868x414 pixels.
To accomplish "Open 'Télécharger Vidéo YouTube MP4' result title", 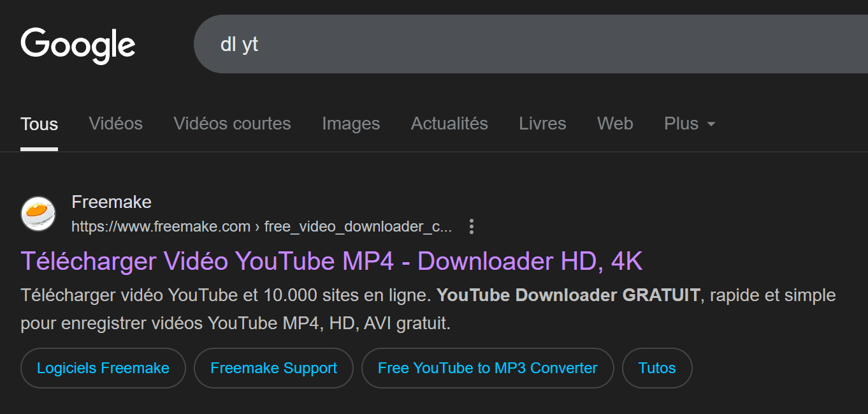I will pos(331,261).
